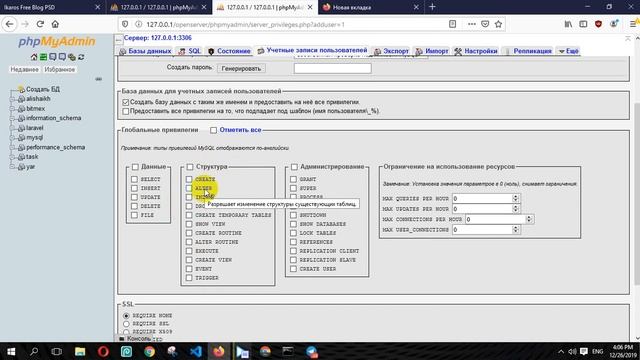Click the reload navigation panel icon
This screenshot has width=640, height=360.
(x=81, y=57)
